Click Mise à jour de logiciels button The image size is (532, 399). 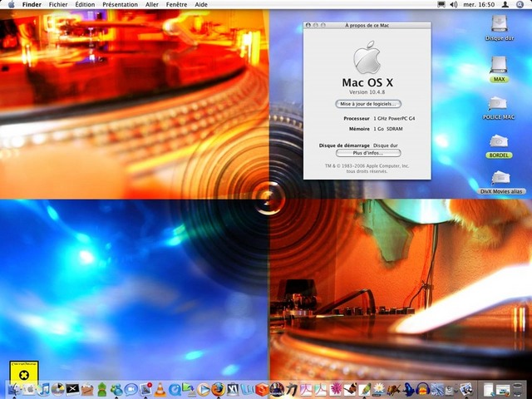point(368,104)
